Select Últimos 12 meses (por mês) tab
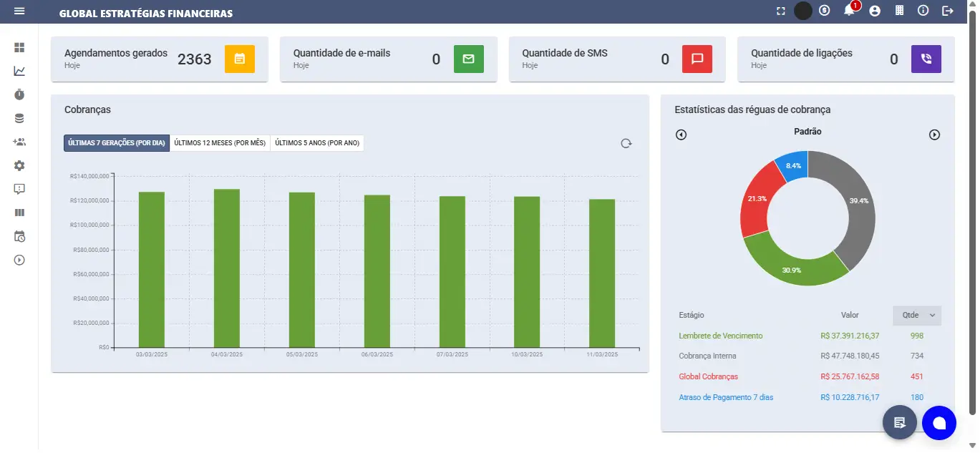This screenshot has height=453, width=980. (x=220, y=143)
